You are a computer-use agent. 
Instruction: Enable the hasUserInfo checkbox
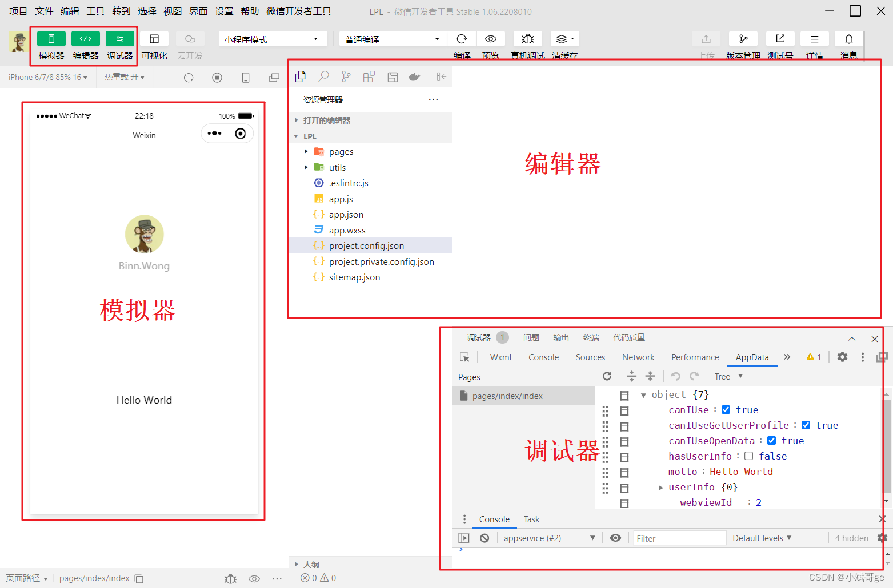pyautogui.click(x=749, y=456)
